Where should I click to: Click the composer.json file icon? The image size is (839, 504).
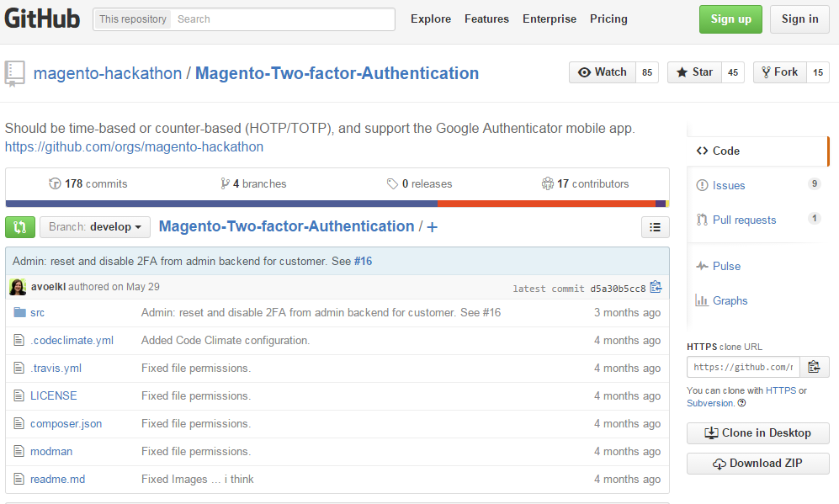click(19, 423)
